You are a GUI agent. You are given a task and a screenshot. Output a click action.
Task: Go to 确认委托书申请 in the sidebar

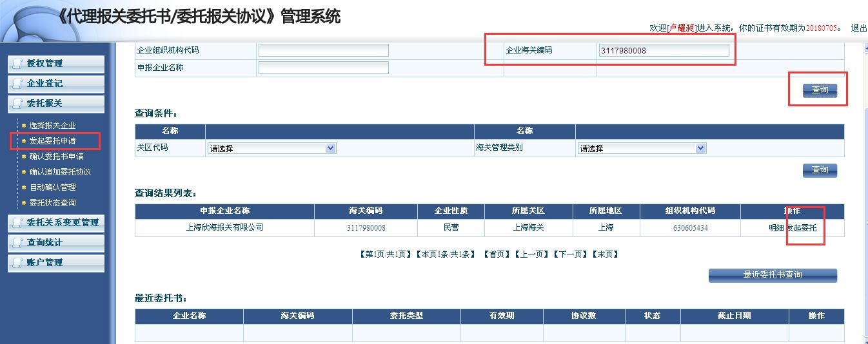56,157
